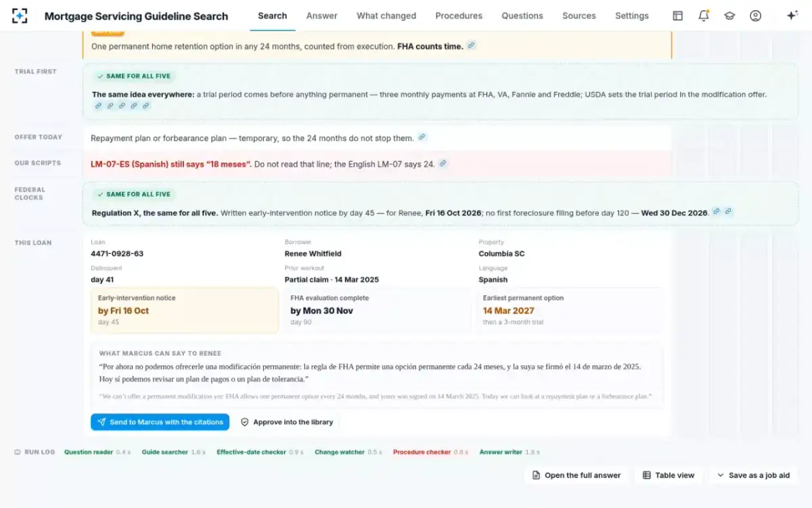This screenshot has width=812, height=508.
Task: Click the Trial First row label
Action: (36, 72)
